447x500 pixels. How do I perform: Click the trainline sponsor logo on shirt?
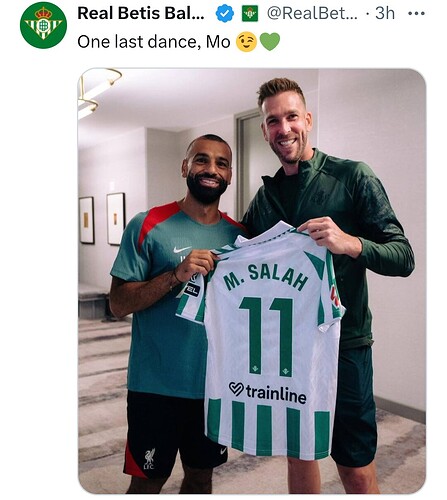pos(267,392)
